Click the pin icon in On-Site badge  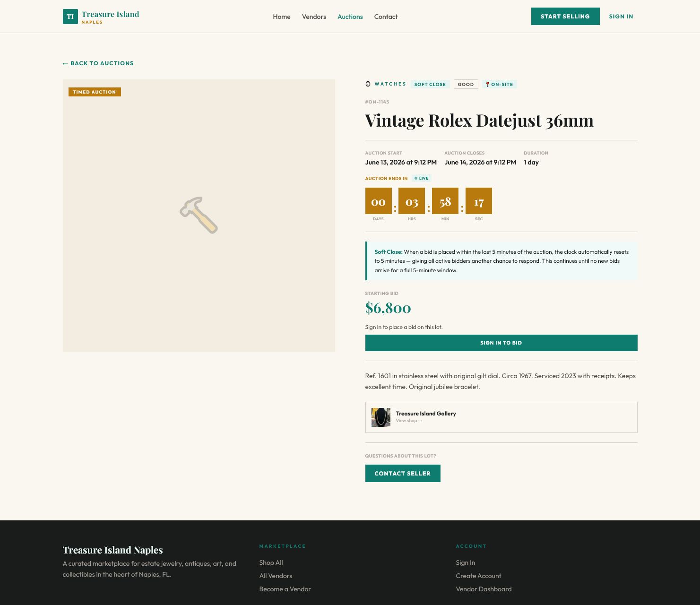[488, 84]
